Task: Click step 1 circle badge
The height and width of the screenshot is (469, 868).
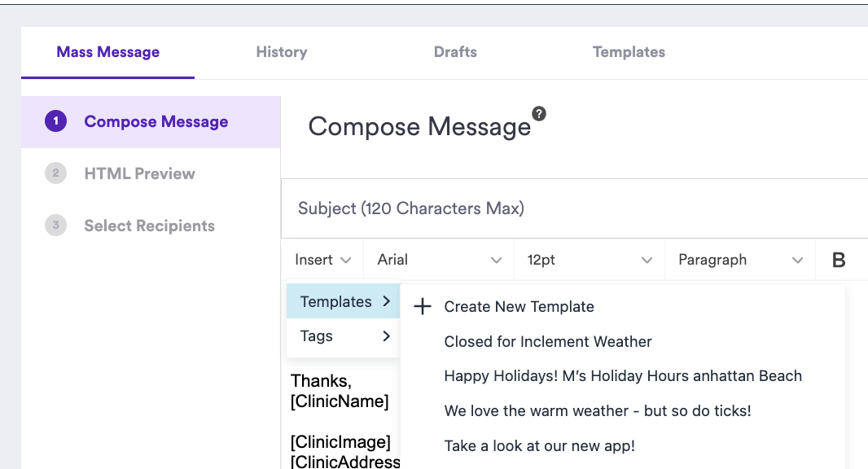Action: coord(55,121)
